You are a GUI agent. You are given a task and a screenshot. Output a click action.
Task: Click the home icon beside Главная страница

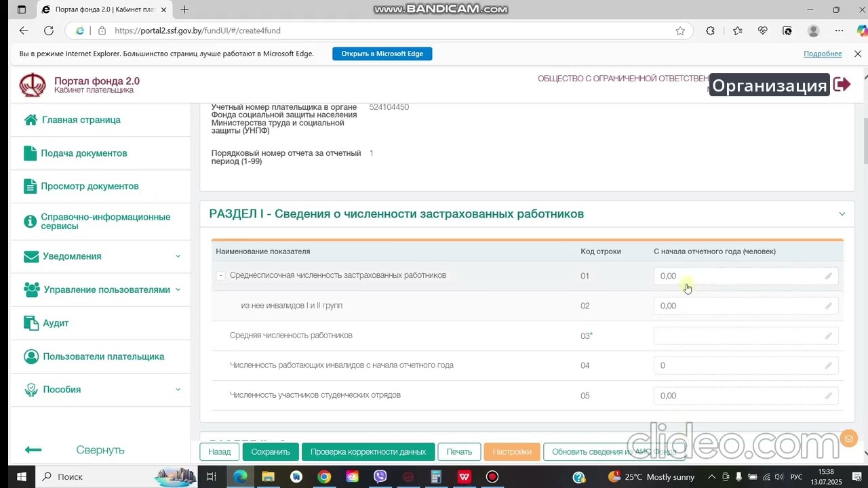click(31, 120)
